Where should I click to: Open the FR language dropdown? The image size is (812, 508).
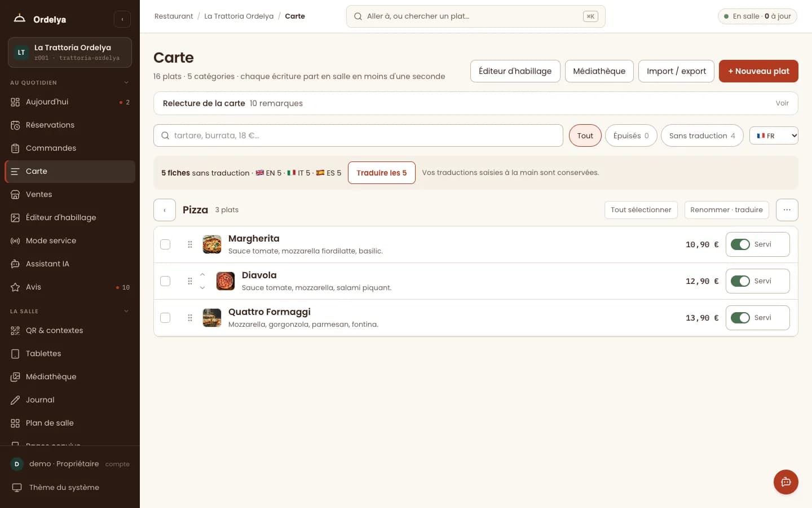coord(774,135)
